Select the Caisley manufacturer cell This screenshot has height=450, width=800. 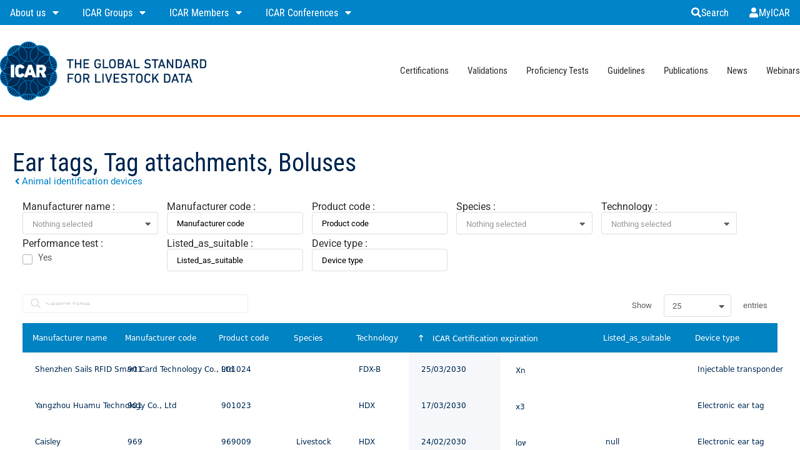click(47, 442)
